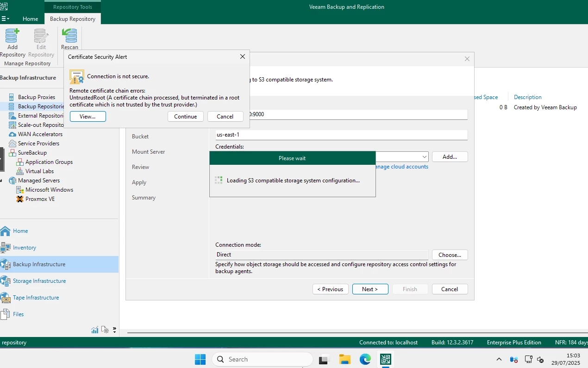This screenshot has width=588, height=368.
Task: Show hidden tray icons chevron
Action: click(x=499, y=359)
